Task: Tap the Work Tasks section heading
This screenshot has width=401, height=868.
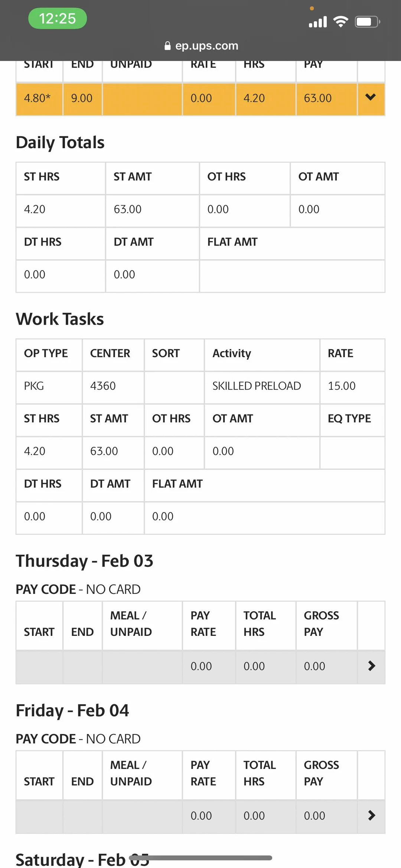Action: tap(59, 319)
